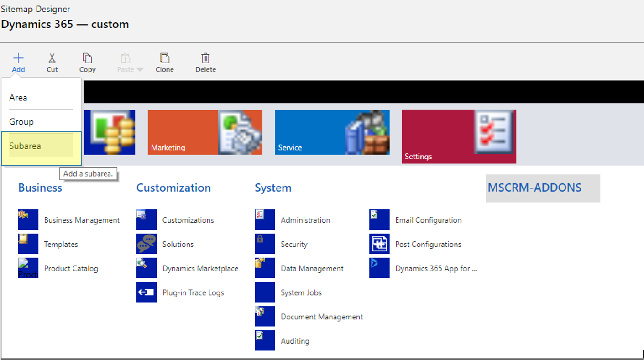Select the Auditing label
The height and width of the screenshot is (360, 644).
point(295,341)
